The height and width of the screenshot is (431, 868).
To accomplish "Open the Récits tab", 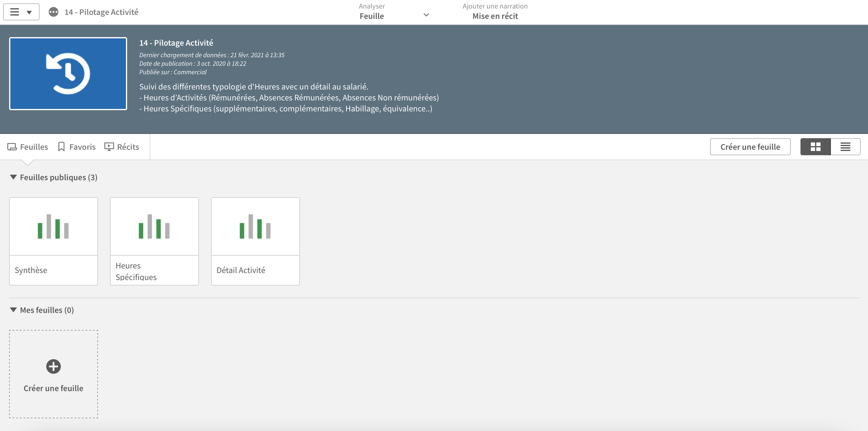I will click(128, 147).
